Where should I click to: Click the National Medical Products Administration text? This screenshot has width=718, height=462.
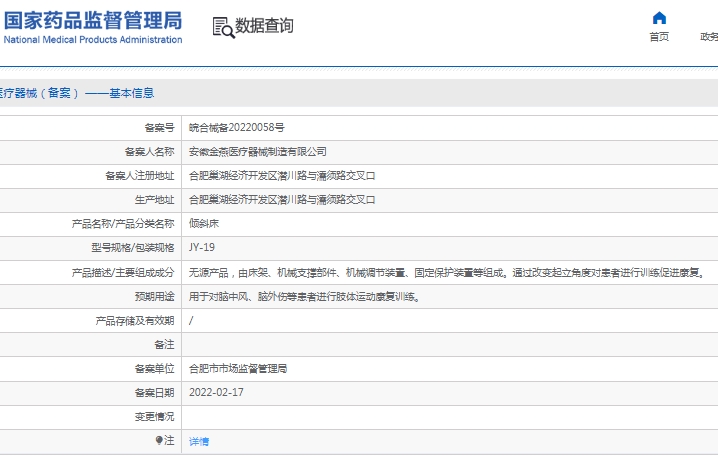pyautogui.click(x=93, y=40)
